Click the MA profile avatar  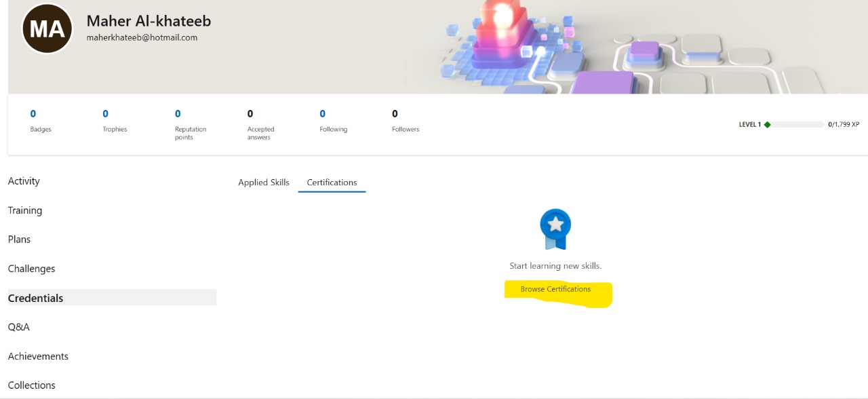(47, 28)
